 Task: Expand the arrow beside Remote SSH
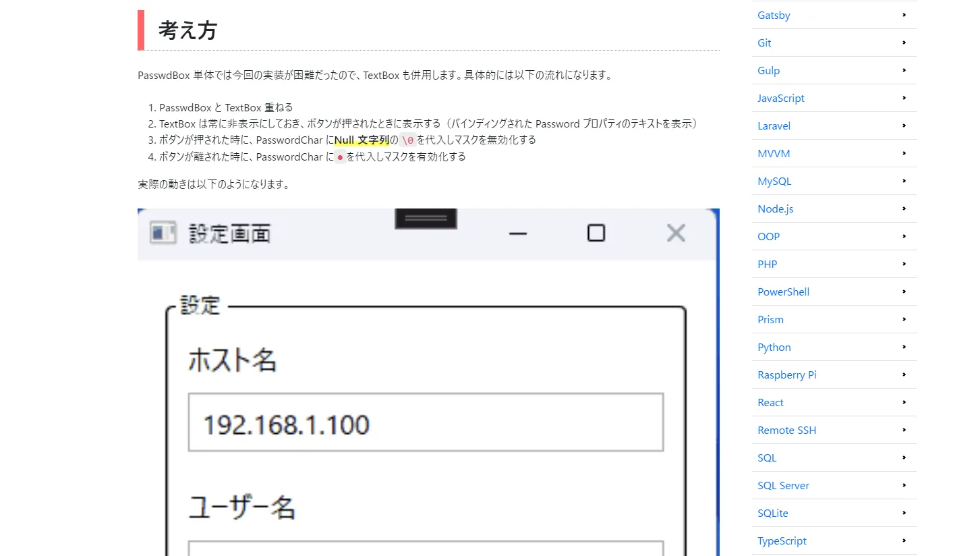point(904,430)
